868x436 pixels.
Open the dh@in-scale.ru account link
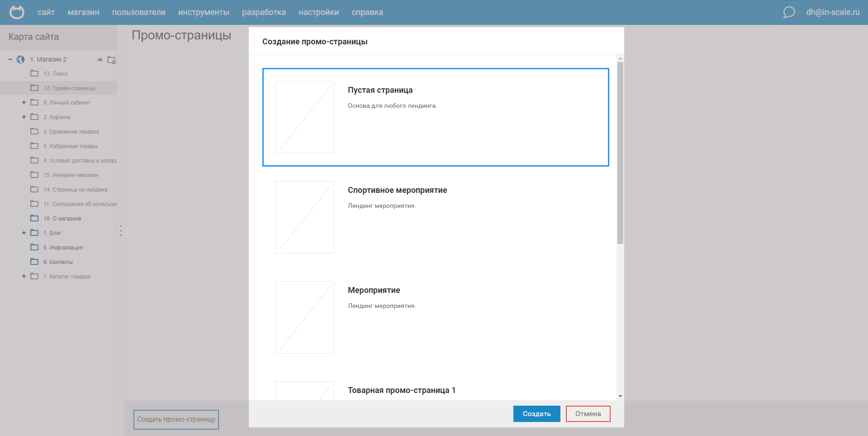coord(833,12)
